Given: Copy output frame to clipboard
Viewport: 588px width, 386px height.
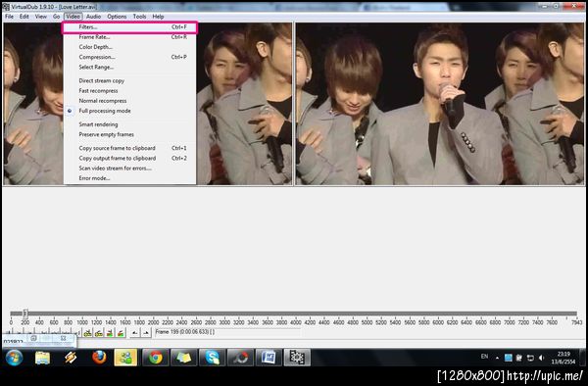Looking at the screenshot, I should [x=129, y=159].
